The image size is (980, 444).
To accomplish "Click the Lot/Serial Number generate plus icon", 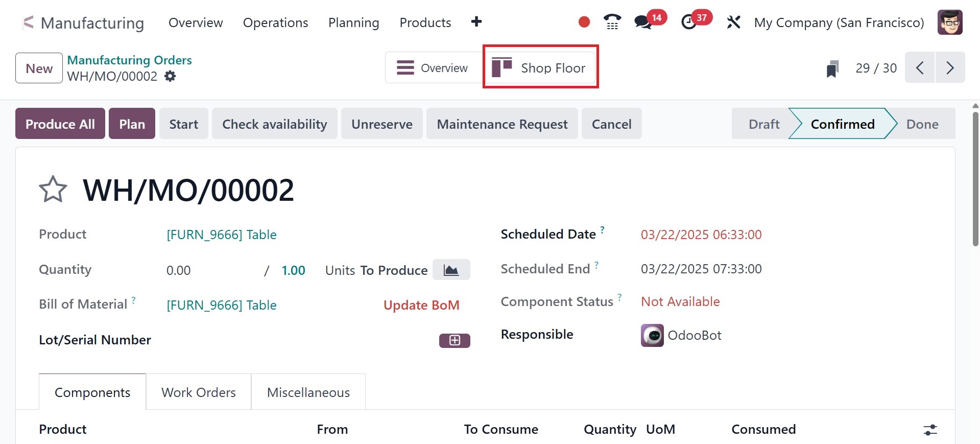I will point(455,340).
